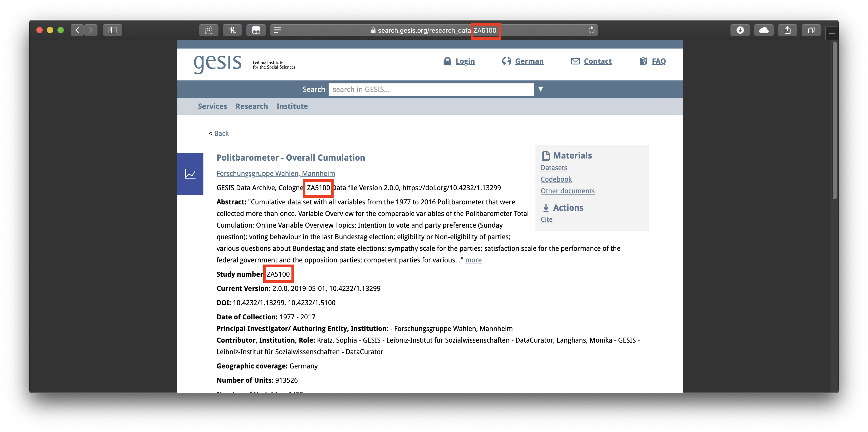Focus the search in GESIS input field
The height and width of the screenshot is (432, 868).
pyautogui.click(x=431, y=89)
